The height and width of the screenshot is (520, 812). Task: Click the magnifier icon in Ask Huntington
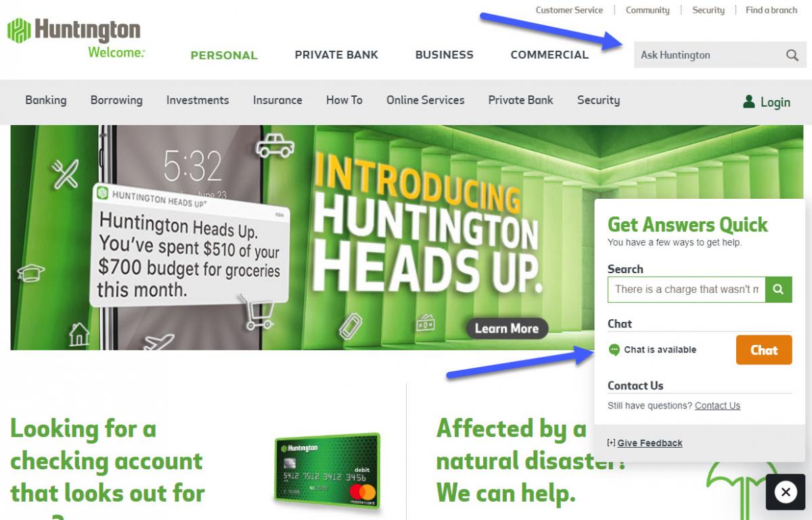(792, 55)
